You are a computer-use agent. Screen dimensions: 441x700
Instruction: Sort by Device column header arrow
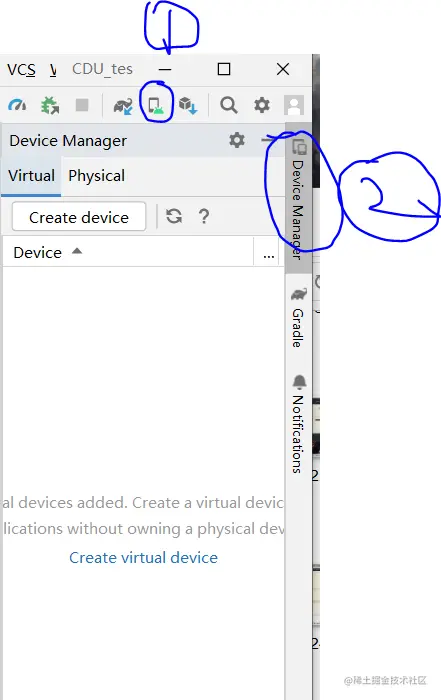pos(77,251)
